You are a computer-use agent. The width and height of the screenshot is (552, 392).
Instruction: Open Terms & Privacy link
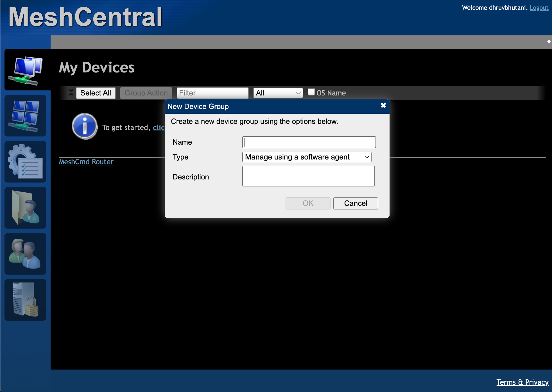click(x=522, y=382)
